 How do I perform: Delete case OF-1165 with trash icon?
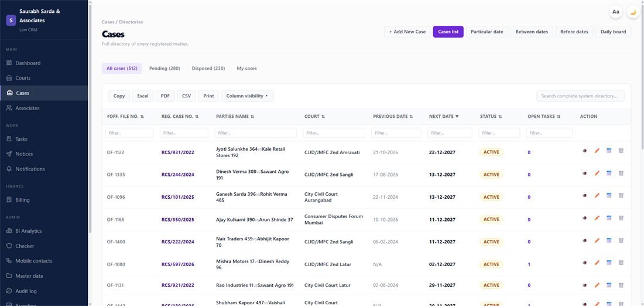[621, 218]
